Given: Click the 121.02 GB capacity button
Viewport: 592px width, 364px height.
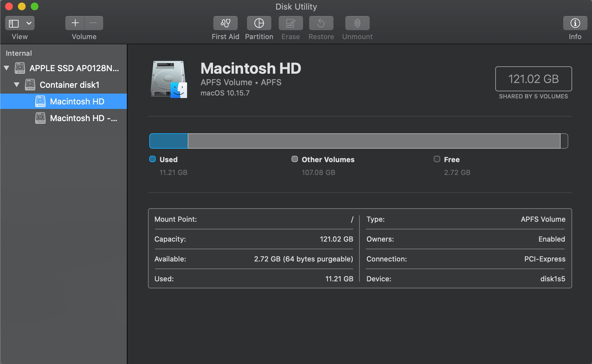Looking at the screenshot, I should tap(533, 79).
